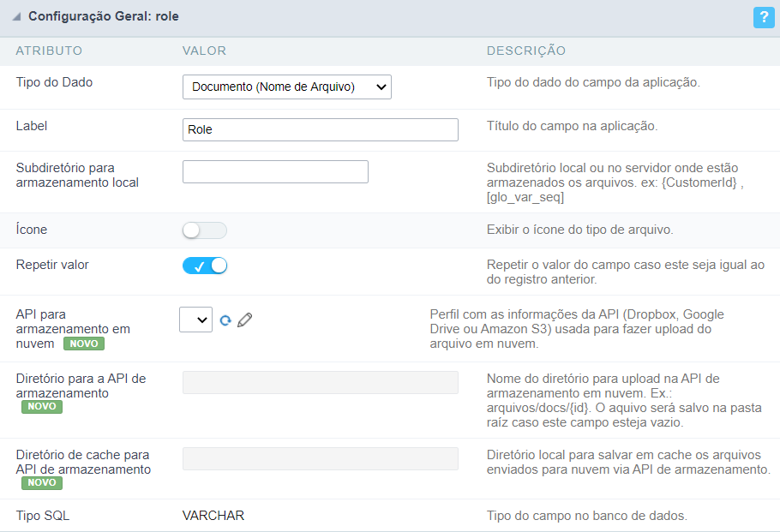Viewport: 780px width, 532px height.
Task: Open the Tipo do Dado dropdown
Action: pos(286,87)
